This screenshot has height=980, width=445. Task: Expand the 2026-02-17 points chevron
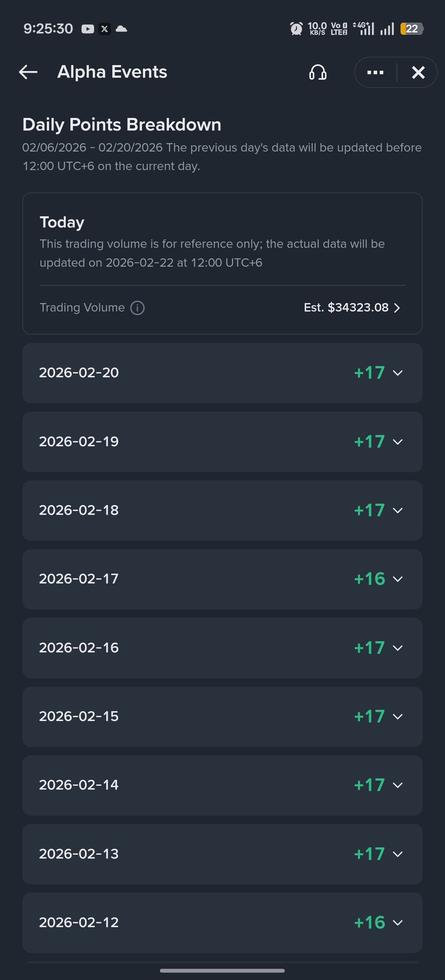point(397,579)
